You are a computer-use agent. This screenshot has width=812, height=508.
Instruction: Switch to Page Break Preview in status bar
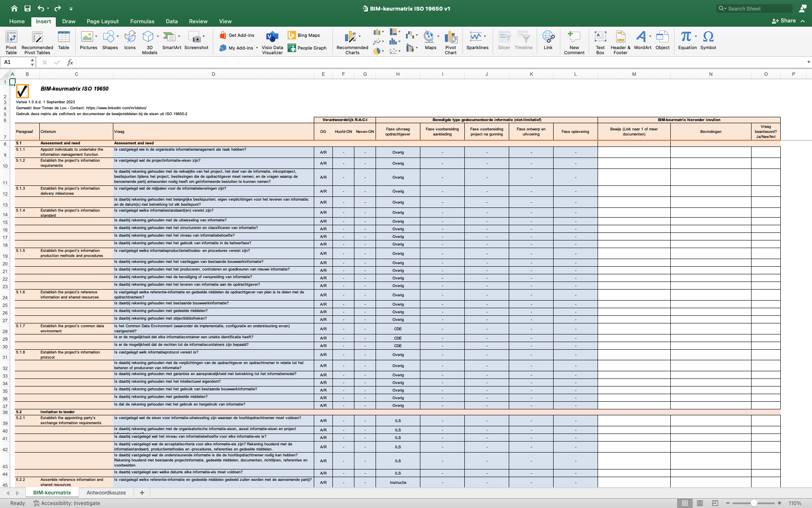coord(715,503)
